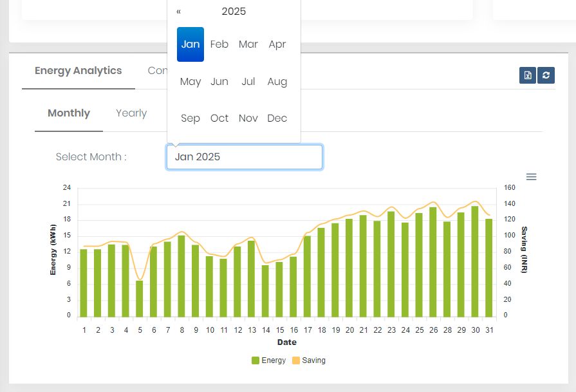Select Dec in the month picker
The width and height of the screenshot is (576, 392).
coord(277,118)
